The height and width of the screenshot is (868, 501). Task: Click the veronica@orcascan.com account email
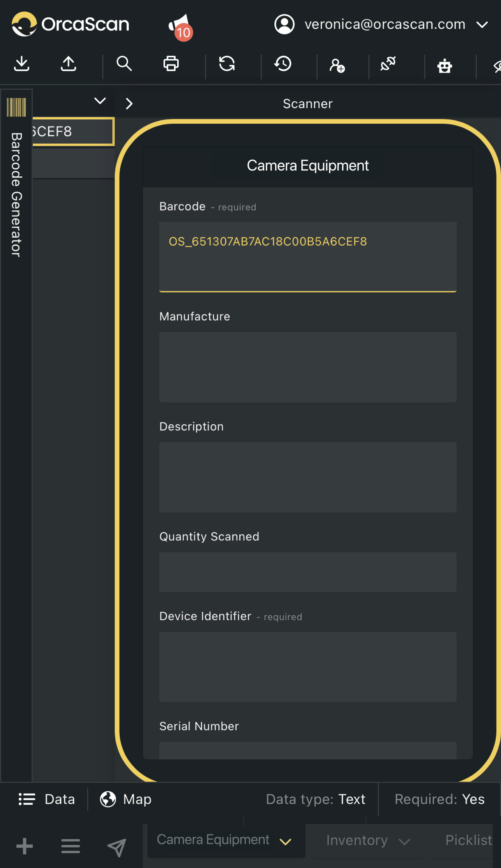coord(385,24)
